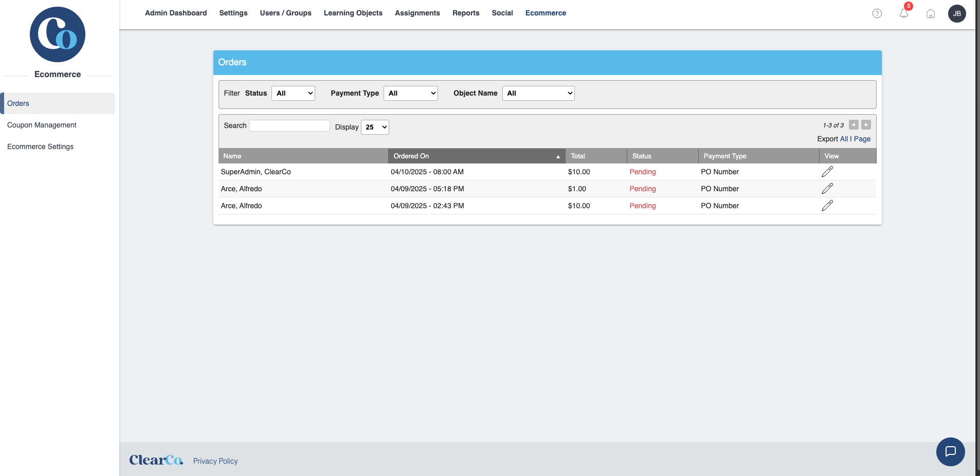Open the help question mark icon
Screen dimensions: 980x476
877,13
